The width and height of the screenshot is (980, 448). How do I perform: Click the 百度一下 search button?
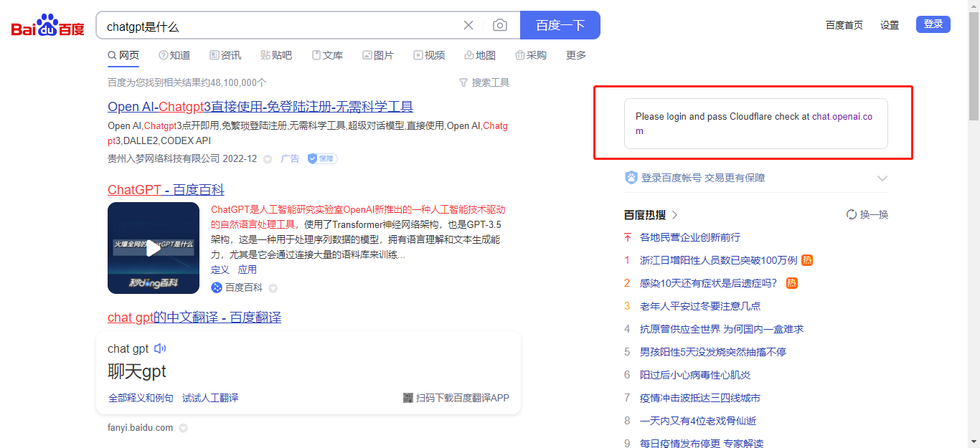(x=560, y=25)
